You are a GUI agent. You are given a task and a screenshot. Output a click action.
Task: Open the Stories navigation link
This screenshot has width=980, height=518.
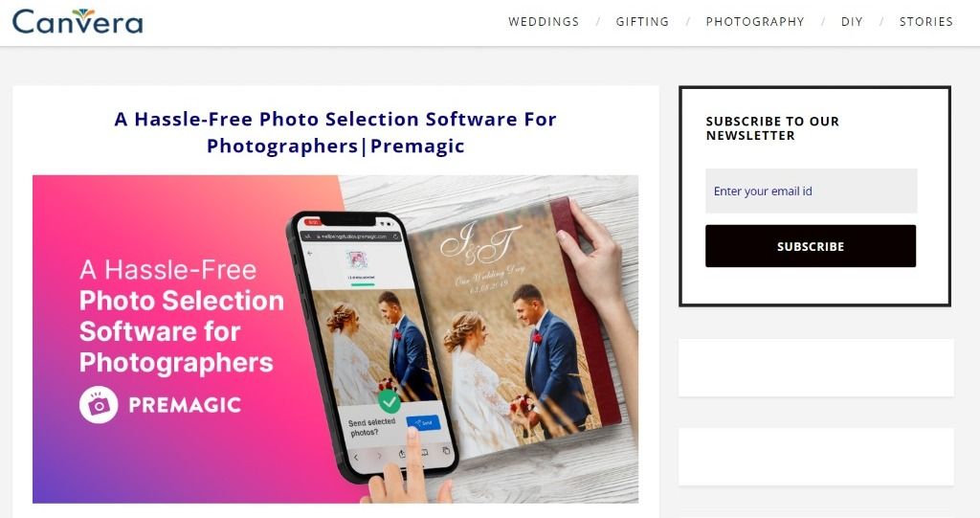tap(925, 22)
